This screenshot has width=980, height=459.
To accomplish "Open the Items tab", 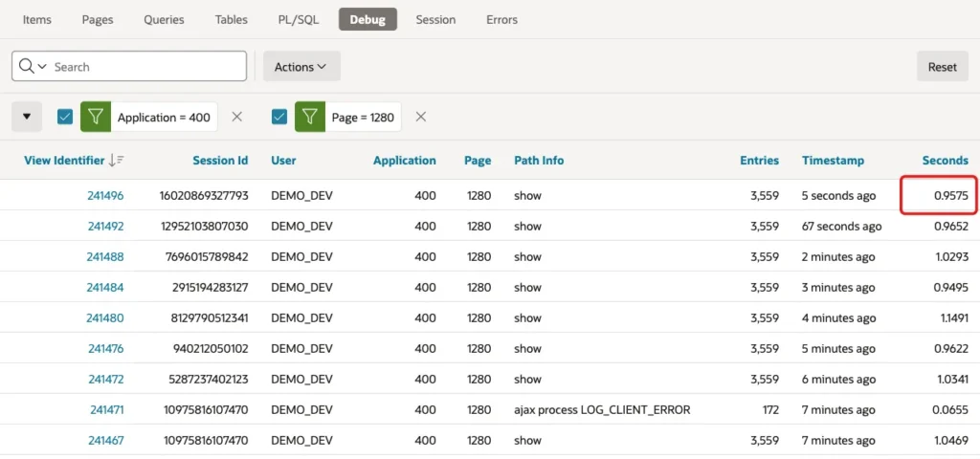I will [37, 19].
